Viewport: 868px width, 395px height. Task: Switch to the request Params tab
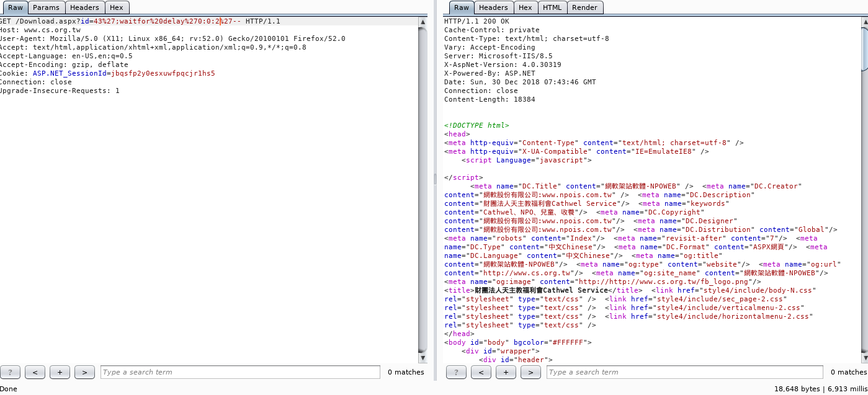tap(46, 7)
